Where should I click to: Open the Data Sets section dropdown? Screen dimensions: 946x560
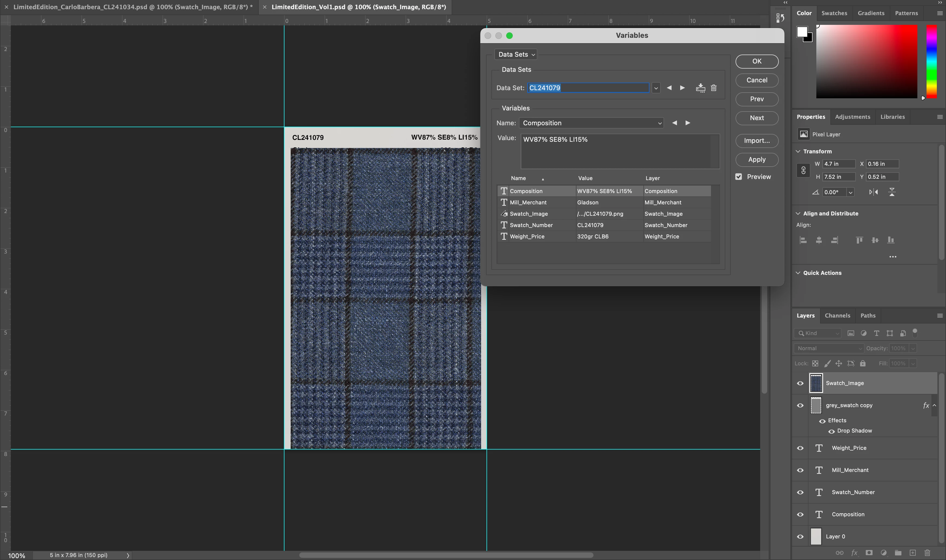click(x=516, y=54)
